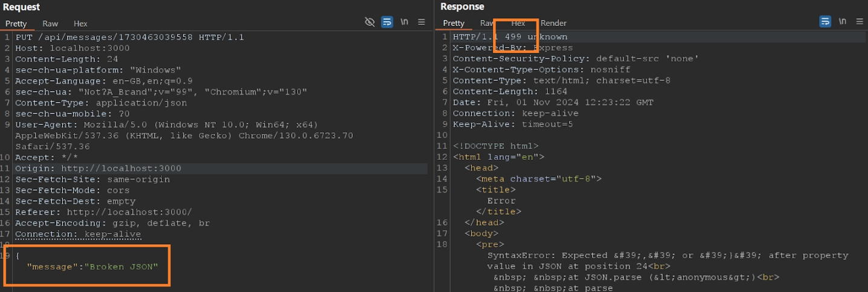The image size is (868, 292).
Task: Click the "Broken JSON" value in request body
Action: click(123, 267)
